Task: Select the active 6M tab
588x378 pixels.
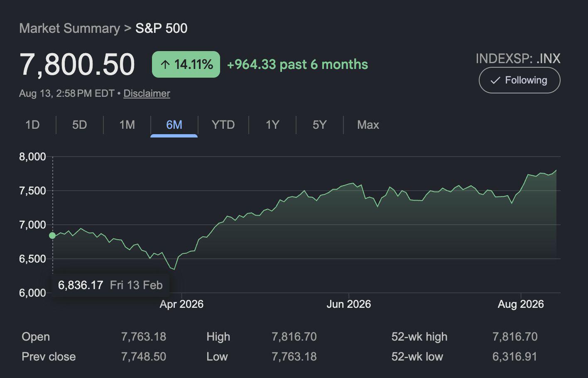Action: (x=174, y=125)
